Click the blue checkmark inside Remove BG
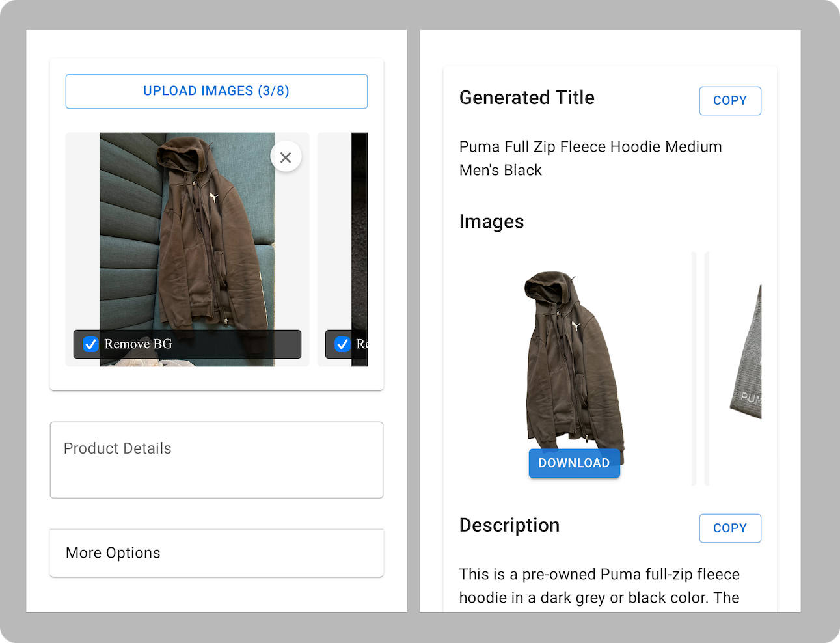840x643 pixels. coord(90,344)
